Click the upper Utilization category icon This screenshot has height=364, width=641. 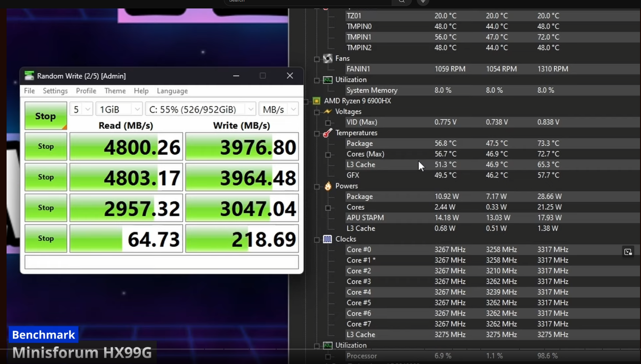pos(328,80)
